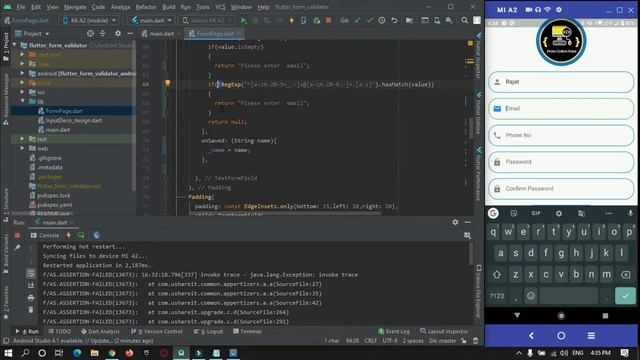Stop process in Run panel
640x360 pixels.
click(18, 236)
